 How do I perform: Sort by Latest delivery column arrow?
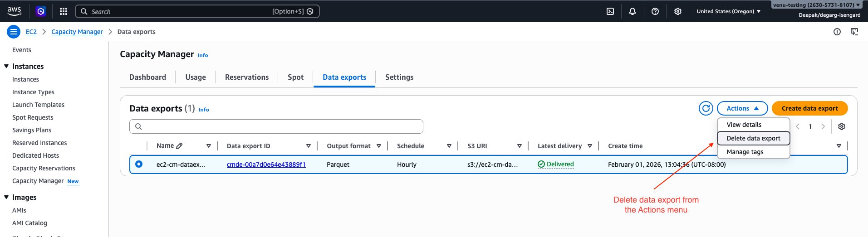click(x=590, y=146)
